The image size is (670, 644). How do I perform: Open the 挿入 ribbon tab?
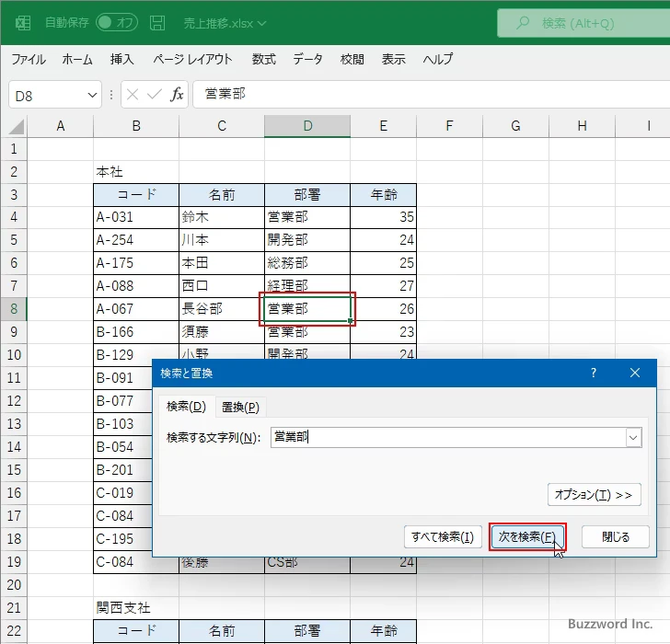(x=121, y=59)
